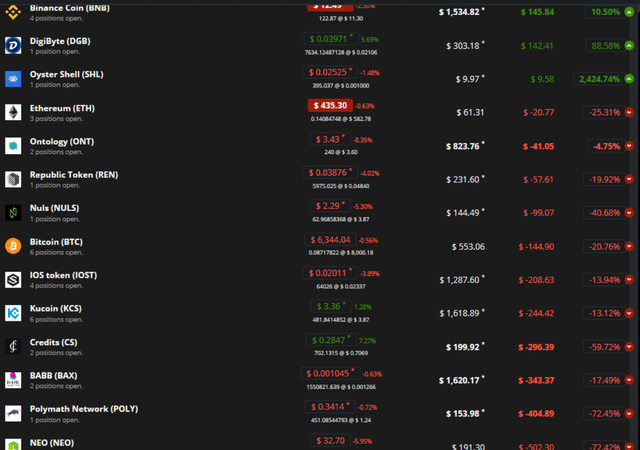The image size is (640, 450).
Task: Click the Ethereum (ETH) diamond icon
Action: [x=13, y=112]
